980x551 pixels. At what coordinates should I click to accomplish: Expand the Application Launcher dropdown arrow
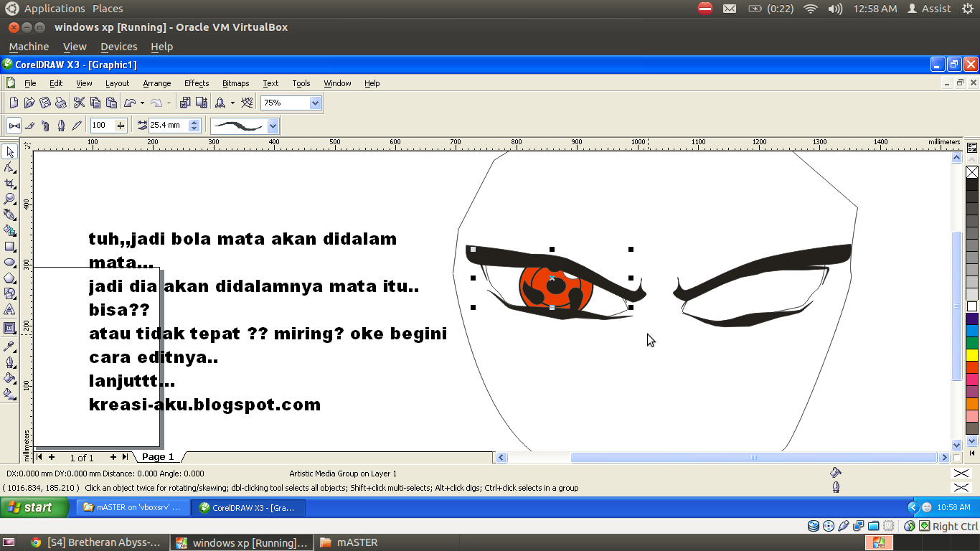232,103
